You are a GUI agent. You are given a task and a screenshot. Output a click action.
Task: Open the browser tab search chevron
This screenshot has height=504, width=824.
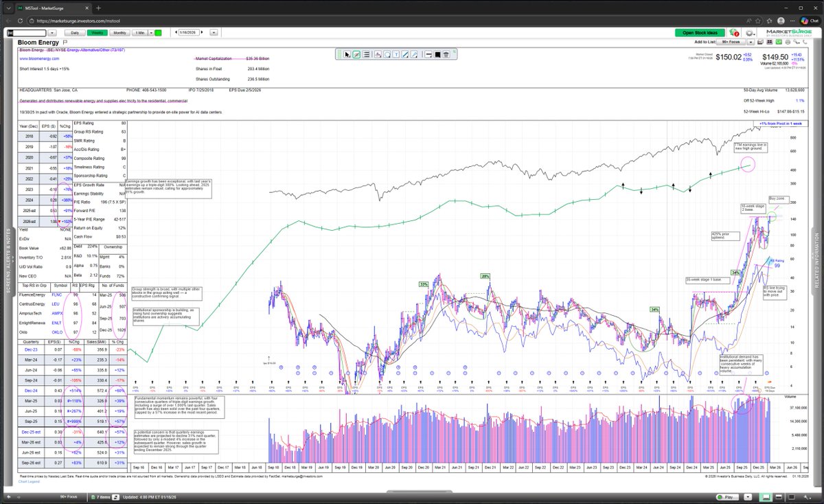9,8
